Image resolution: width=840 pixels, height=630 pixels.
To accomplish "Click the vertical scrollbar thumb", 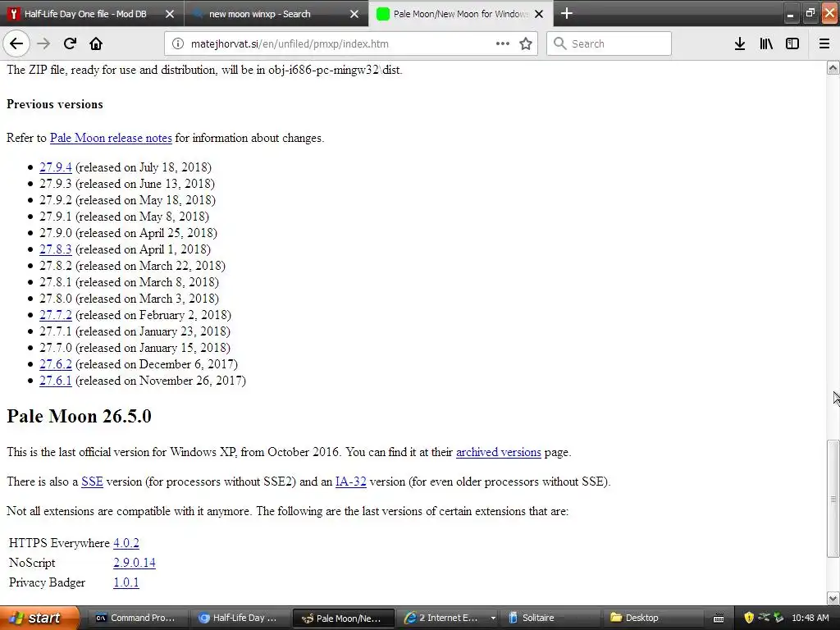I will click(833, 499).
